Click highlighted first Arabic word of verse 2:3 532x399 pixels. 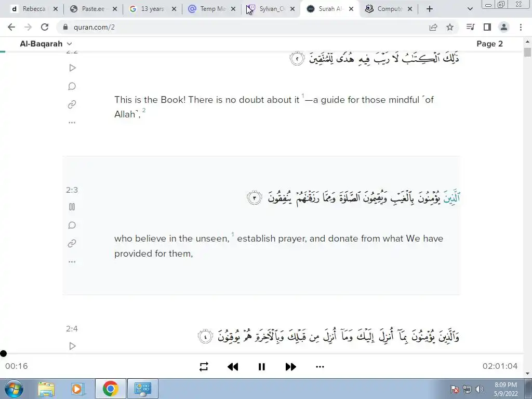click(x=452, y=198)
